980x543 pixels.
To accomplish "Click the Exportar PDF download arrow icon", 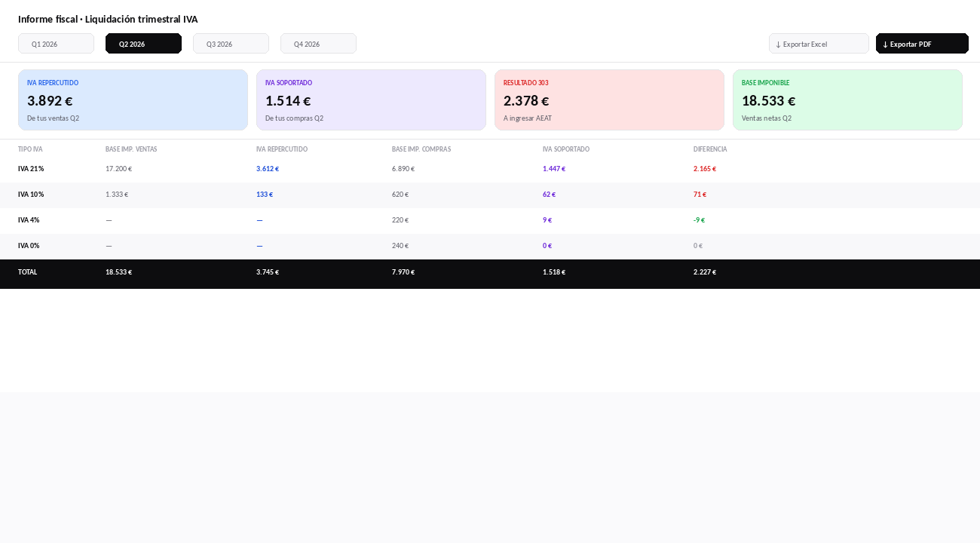I will [x=885, y=44].
